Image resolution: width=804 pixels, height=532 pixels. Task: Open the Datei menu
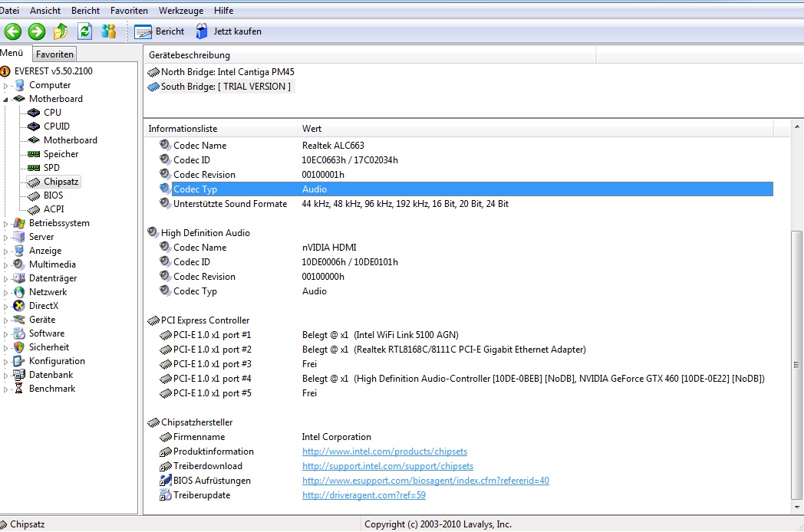coord(9,10)
